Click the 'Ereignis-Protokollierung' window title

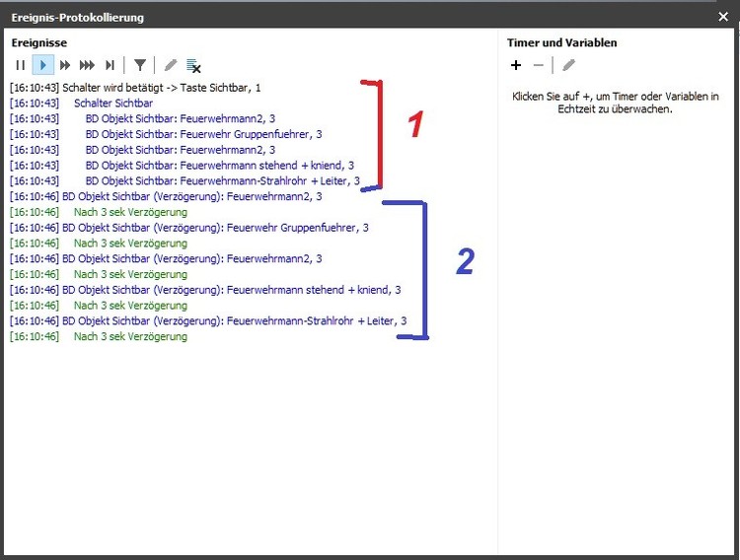click(77, 18)
